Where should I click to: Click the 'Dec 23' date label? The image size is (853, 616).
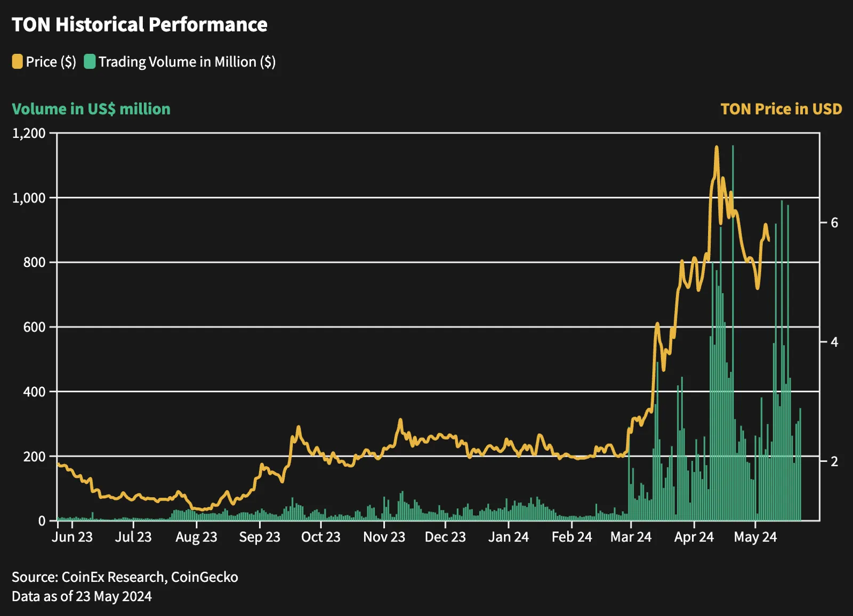click(445, 537)
